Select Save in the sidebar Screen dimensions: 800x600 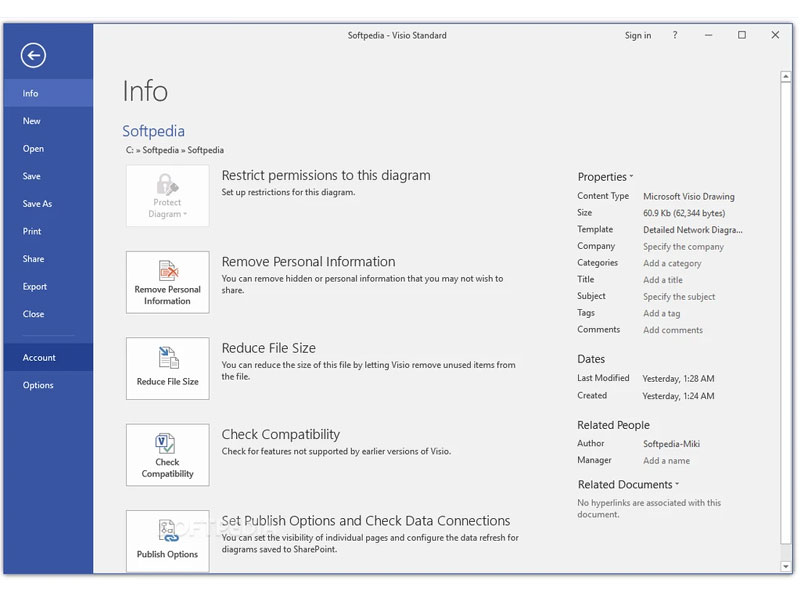pyautogui.click(x=48, y=176)
